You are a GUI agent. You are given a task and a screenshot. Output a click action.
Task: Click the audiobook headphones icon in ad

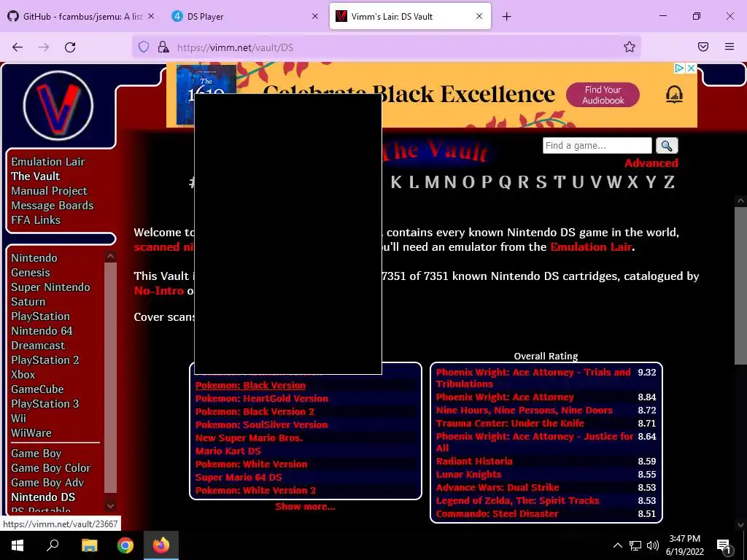pos(674,95)
